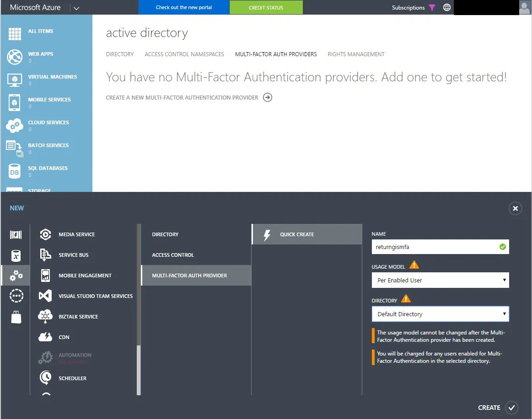The height and width of the screenshot is (419, 532).
Task: Click the Media Service label
Action: [77, 234]
